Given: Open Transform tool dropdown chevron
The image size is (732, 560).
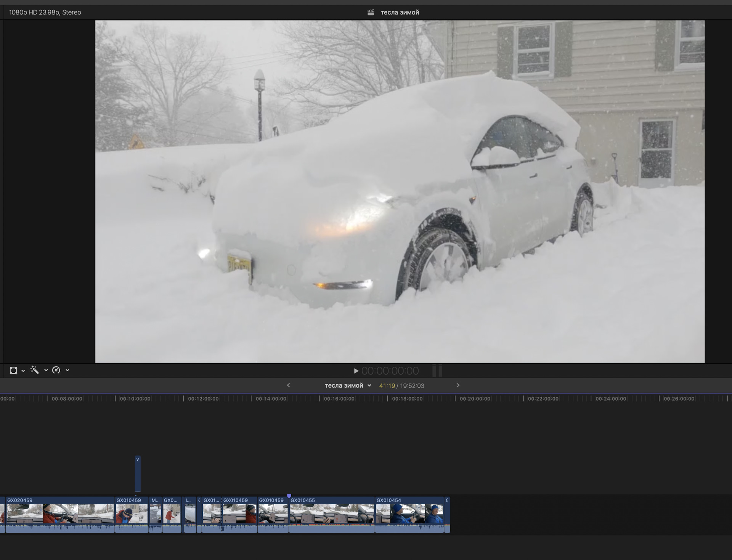Looking at the screenshot, I should pos(23,371).
